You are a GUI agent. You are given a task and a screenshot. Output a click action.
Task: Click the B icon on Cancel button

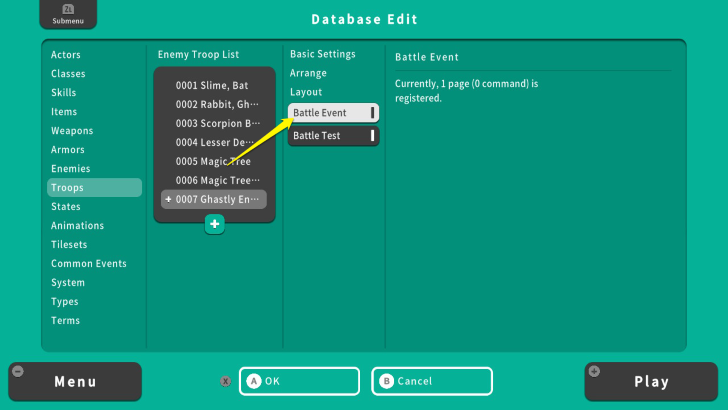tap(387, 381)
